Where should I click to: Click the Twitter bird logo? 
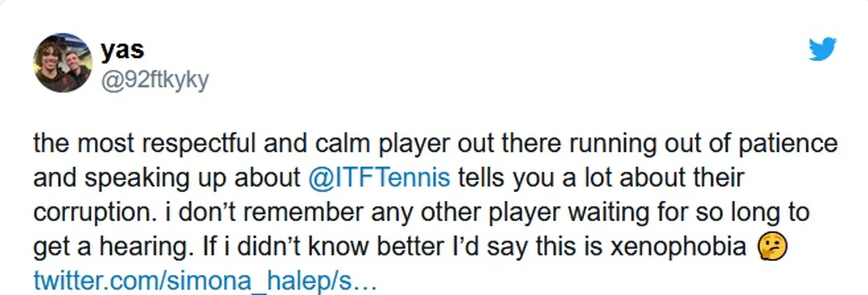tap(822, 49)
